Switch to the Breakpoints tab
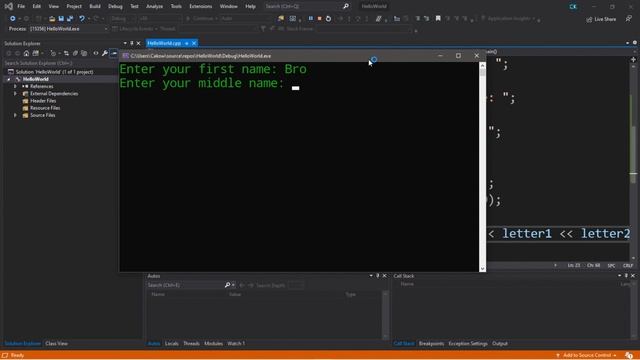Screen dimensions: 640x360 431,344
